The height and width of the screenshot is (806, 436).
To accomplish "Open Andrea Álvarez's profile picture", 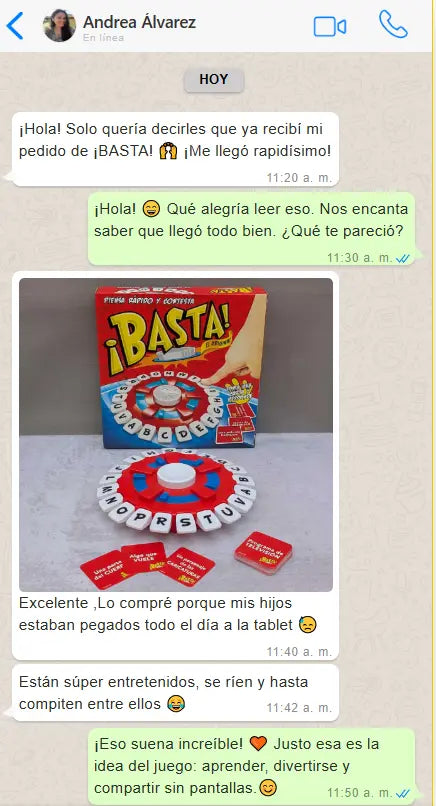I will pos(59,26).
